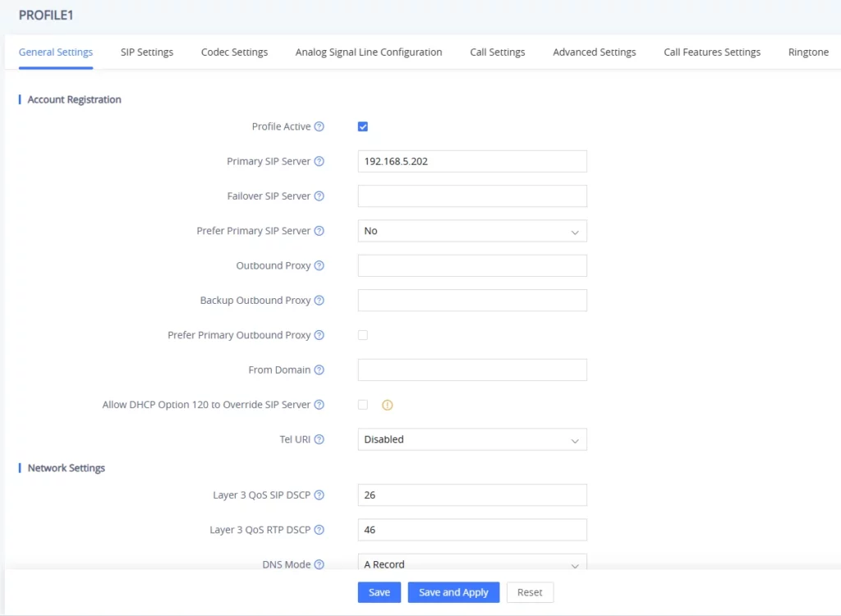
Task: Open help icon for Profile Active
Action: pos(319,126)
